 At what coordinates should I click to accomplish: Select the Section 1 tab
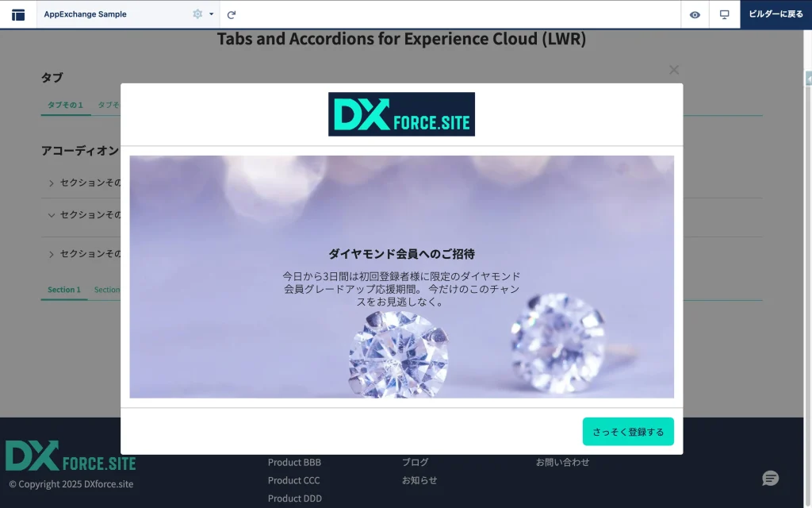pyautogui.click(x=64, y=290)
